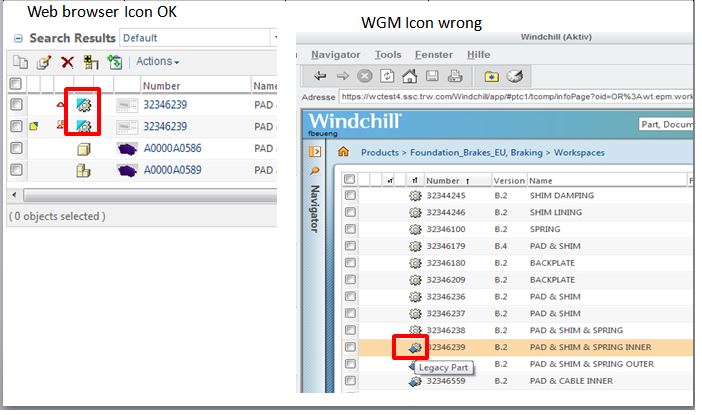Click gear icon of row 32346180

click(x=415, y=263)
